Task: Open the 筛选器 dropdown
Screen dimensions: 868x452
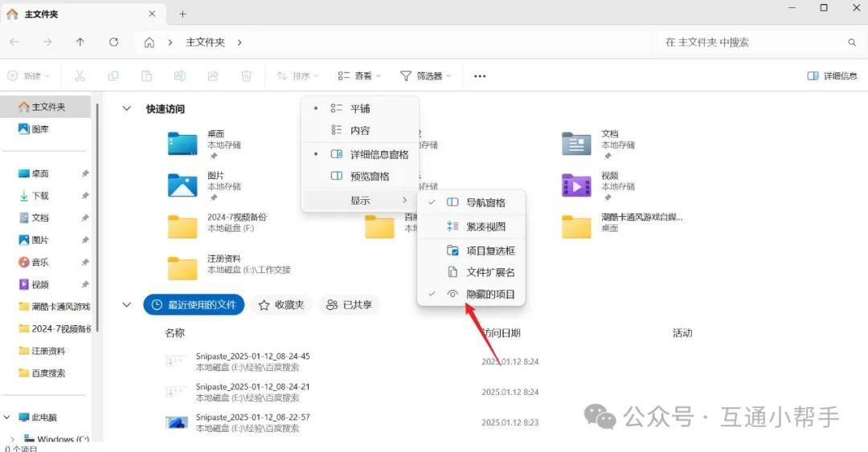Action: 425,75
